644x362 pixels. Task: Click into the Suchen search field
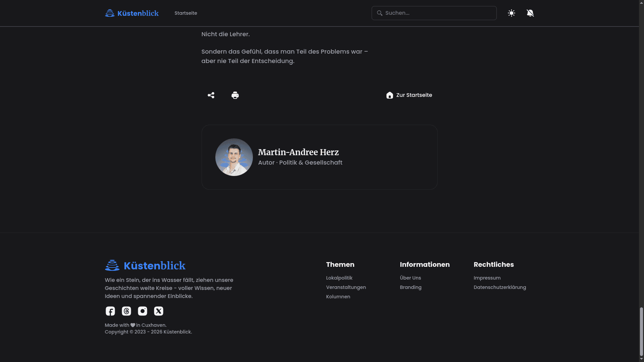pyautogui.click(x=434, y=13)
